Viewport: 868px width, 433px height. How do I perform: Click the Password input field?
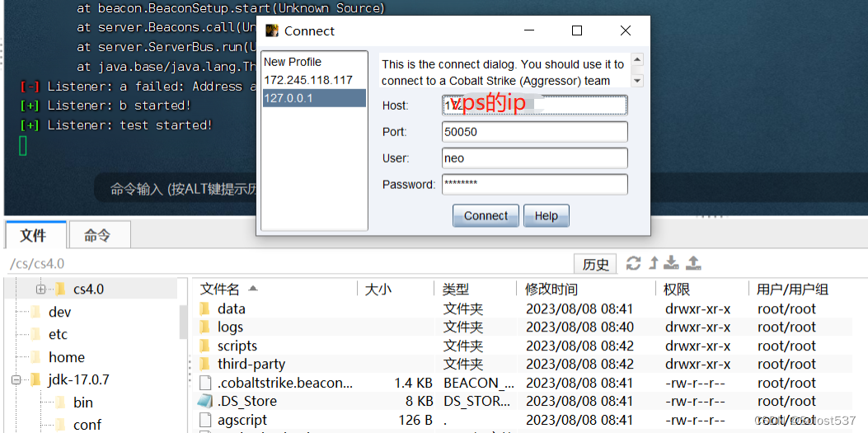coord(535,185)
